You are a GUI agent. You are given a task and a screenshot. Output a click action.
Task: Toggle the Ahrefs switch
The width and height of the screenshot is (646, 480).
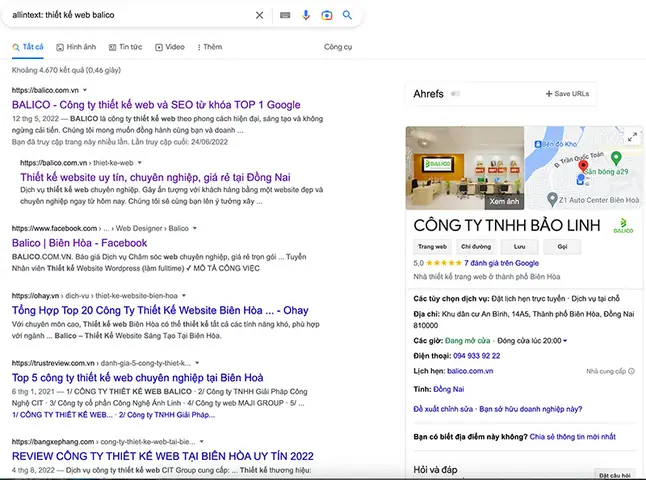455,94
